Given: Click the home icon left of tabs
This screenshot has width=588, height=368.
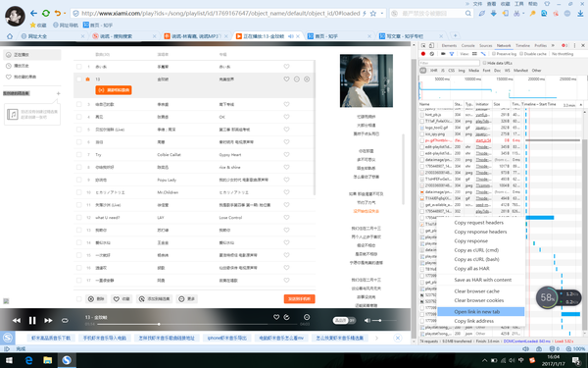Looking at the screenshot, I should (10, 36).
